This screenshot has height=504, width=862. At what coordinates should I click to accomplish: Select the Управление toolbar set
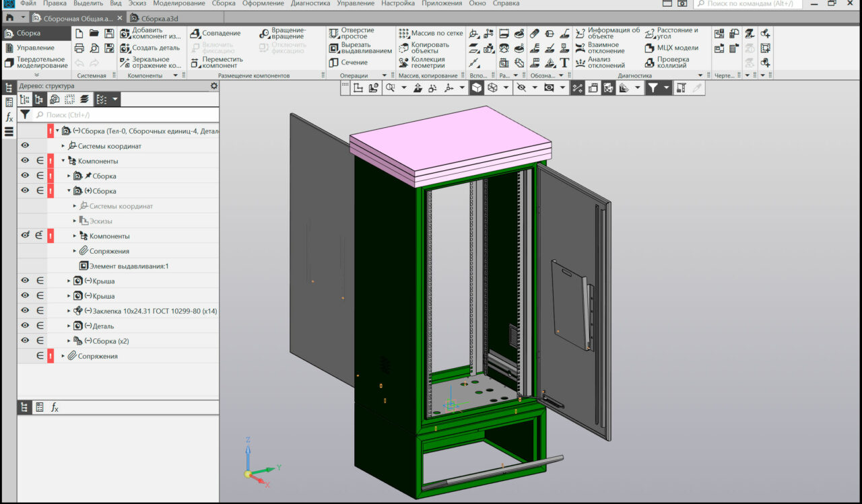pyautogui.click(x=35, y=48)
